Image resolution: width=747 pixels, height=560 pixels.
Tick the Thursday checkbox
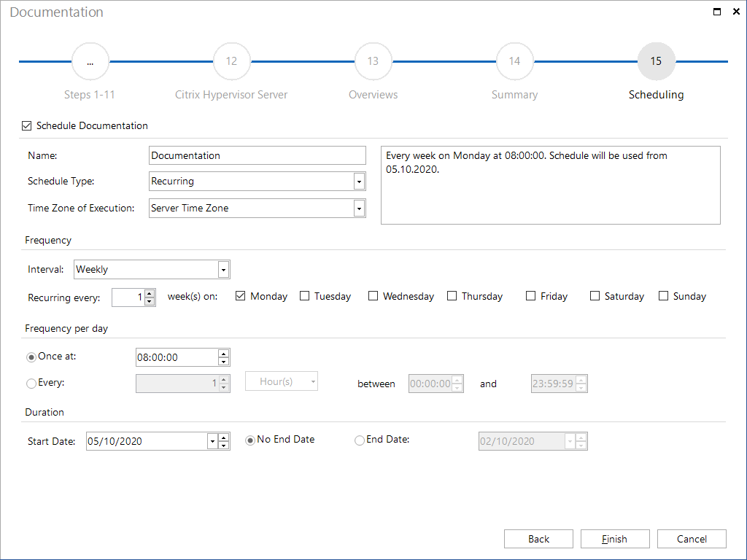tap(452, 296)
